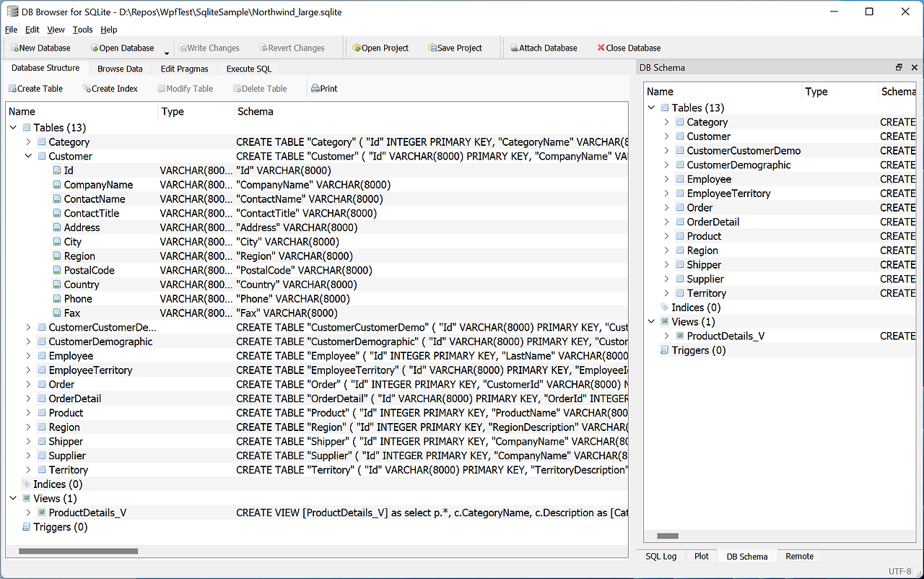Print the database structure
Viewport: 924px width, 579px height.
(323, 88)
